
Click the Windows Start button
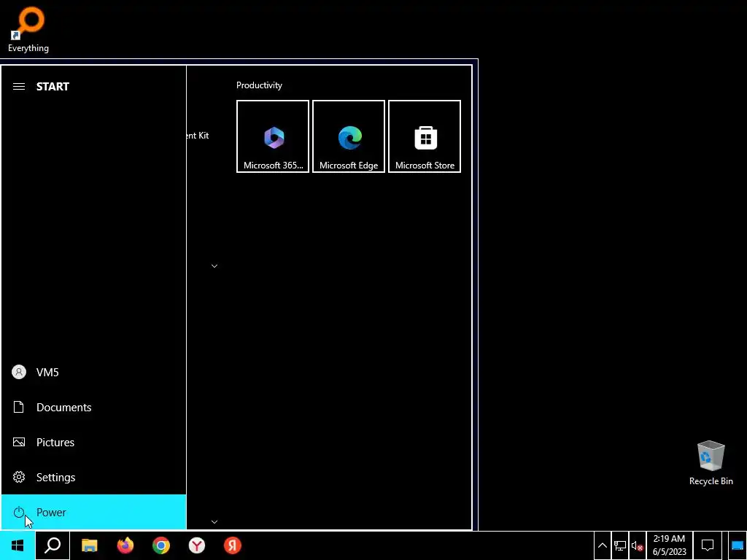18,545
